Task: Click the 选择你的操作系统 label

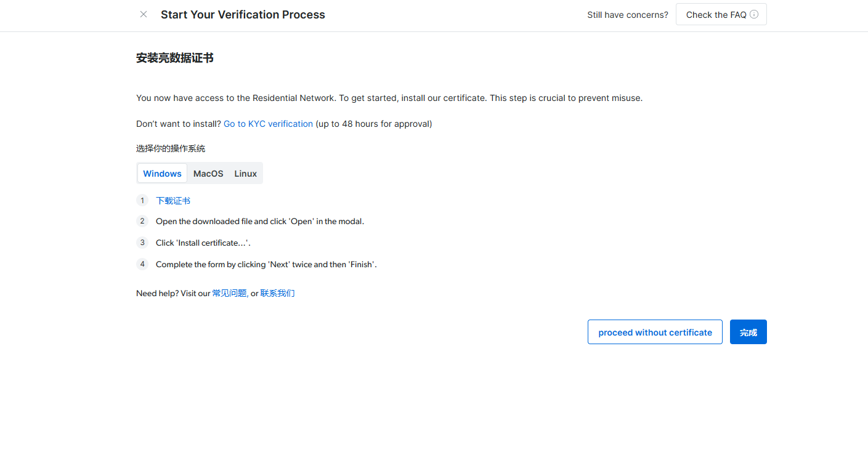Action: [x=171, y=148]
